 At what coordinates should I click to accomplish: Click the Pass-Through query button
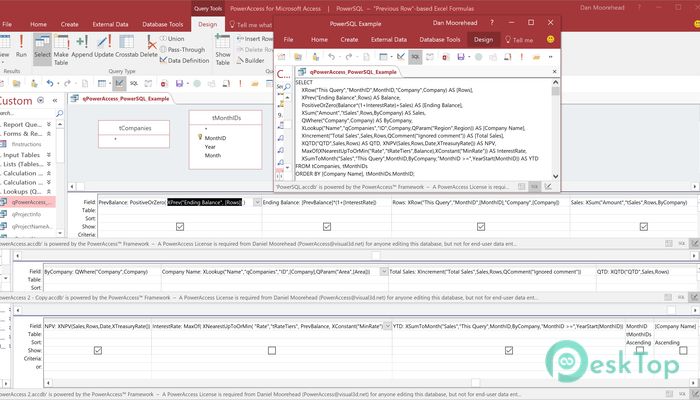183,50
